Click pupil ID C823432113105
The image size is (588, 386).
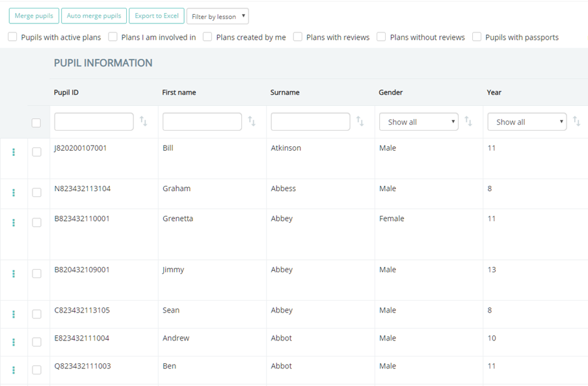pyautogui.click(x=82, y=310)
